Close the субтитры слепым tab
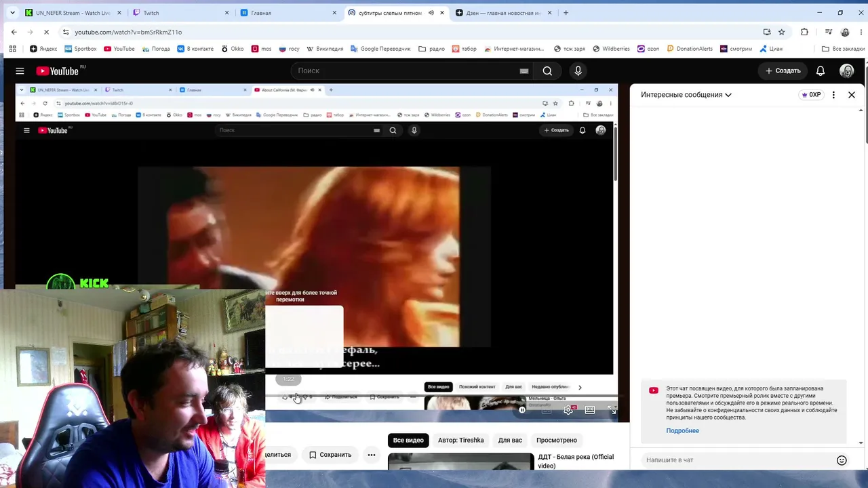 pyautogui.click(x=442, y=13)
